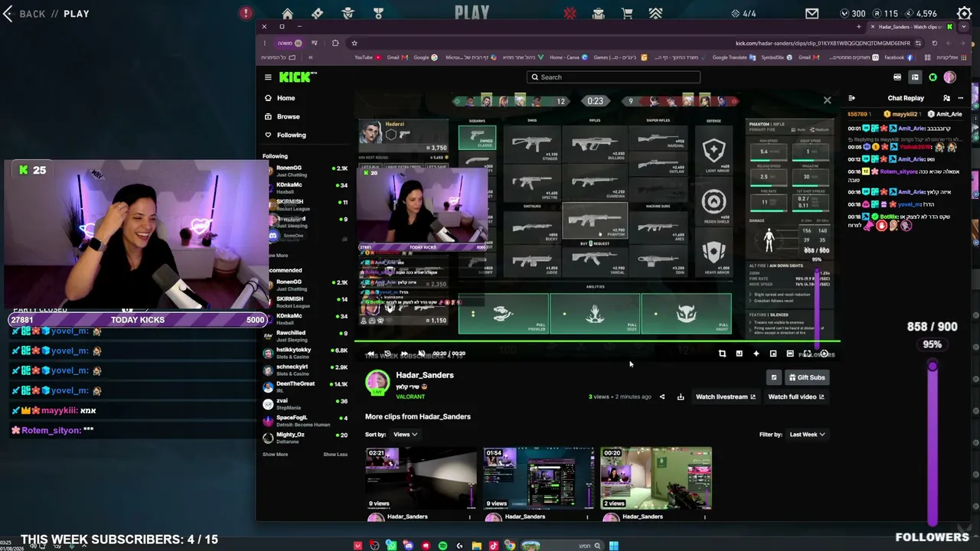The image size is (980, 551).
Task: Open Hadar_Sanders channel avatar
Action: (377, 383)
